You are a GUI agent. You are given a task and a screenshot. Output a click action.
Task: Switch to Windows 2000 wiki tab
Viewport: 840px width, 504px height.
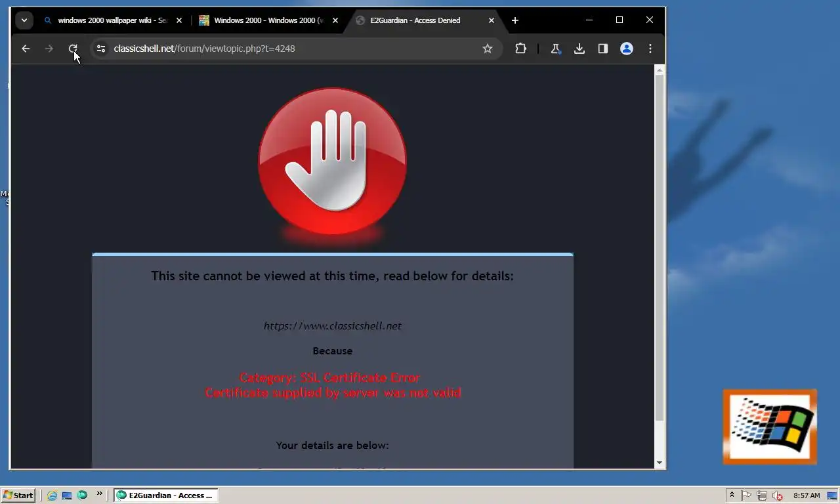click(x=269, y=20)
